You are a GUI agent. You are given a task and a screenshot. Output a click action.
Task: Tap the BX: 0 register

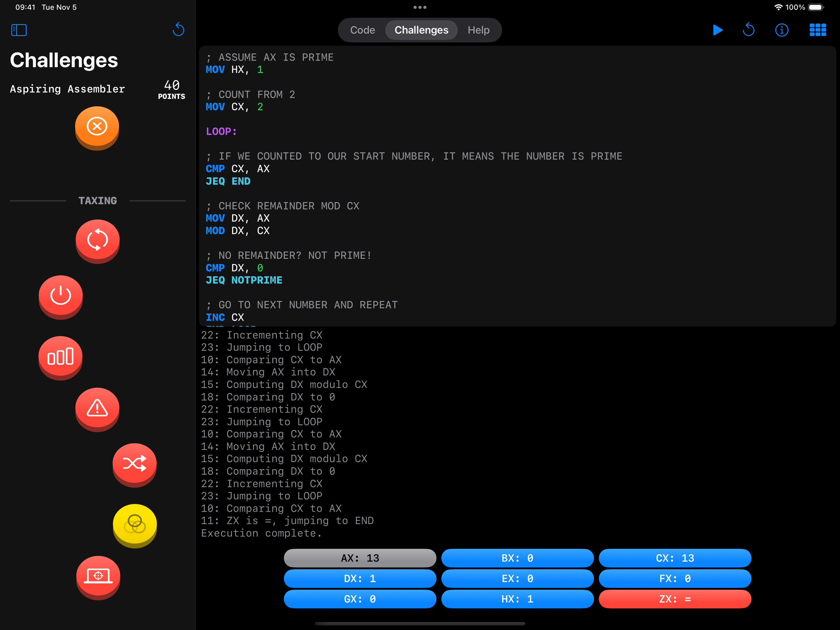[517, 558]
